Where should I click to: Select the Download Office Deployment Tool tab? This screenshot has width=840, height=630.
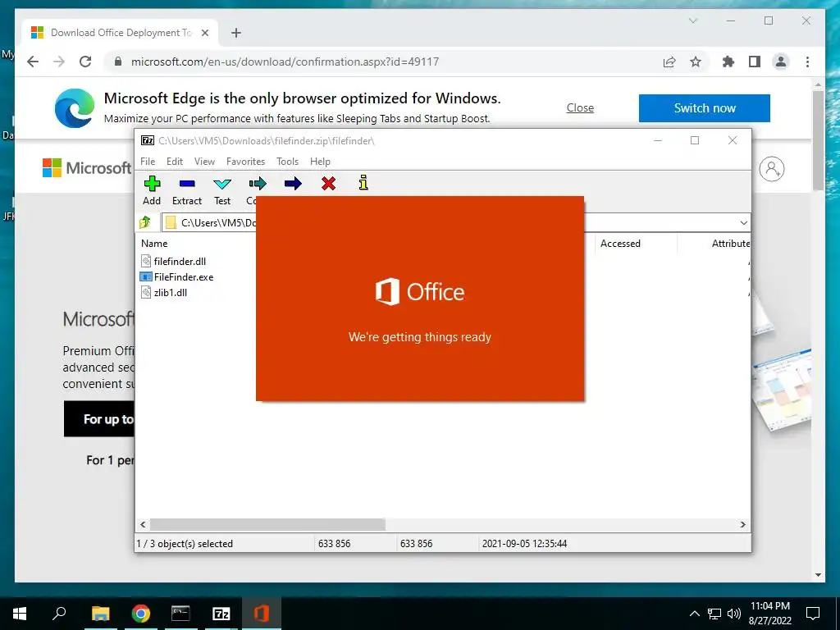[120, 33]
